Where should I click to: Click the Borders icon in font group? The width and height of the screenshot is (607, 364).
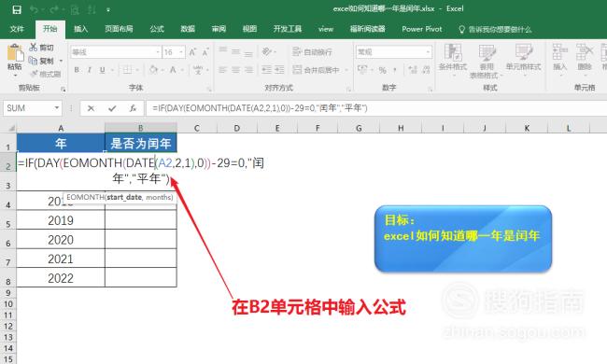(127, 70)
